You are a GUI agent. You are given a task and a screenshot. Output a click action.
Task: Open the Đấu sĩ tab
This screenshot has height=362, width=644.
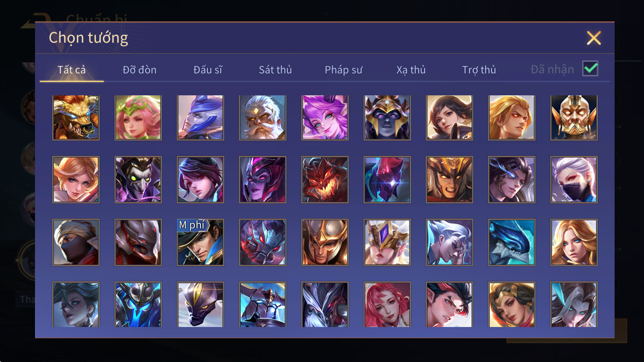(208, 70)
